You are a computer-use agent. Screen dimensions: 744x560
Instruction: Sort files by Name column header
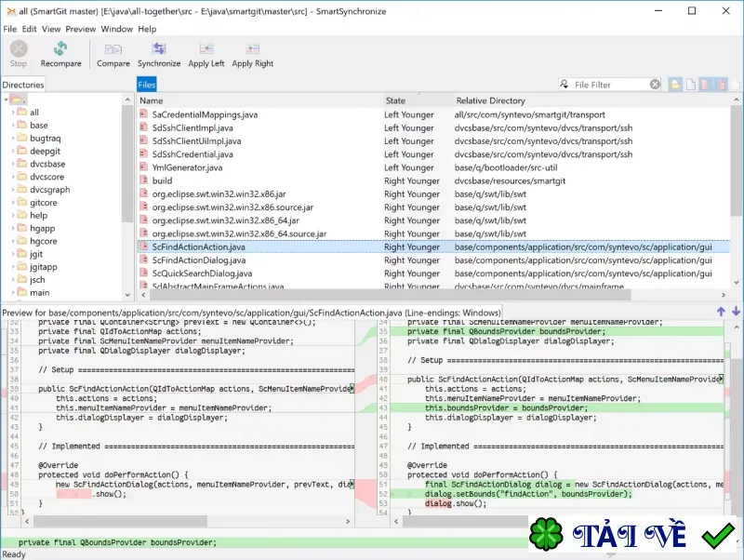click(x=151, y=100)
